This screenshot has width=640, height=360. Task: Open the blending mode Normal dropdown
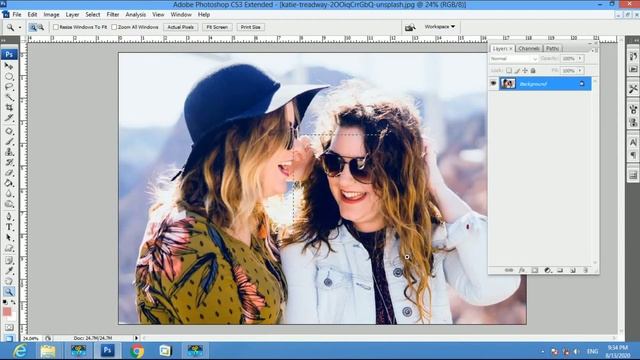[x=513, y=59]
